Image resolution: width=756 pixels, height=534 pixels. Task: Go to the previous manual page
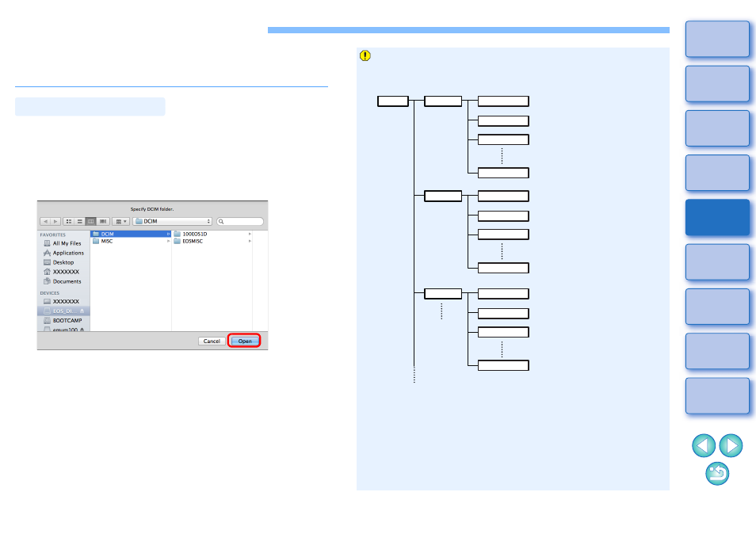point(704,445)
